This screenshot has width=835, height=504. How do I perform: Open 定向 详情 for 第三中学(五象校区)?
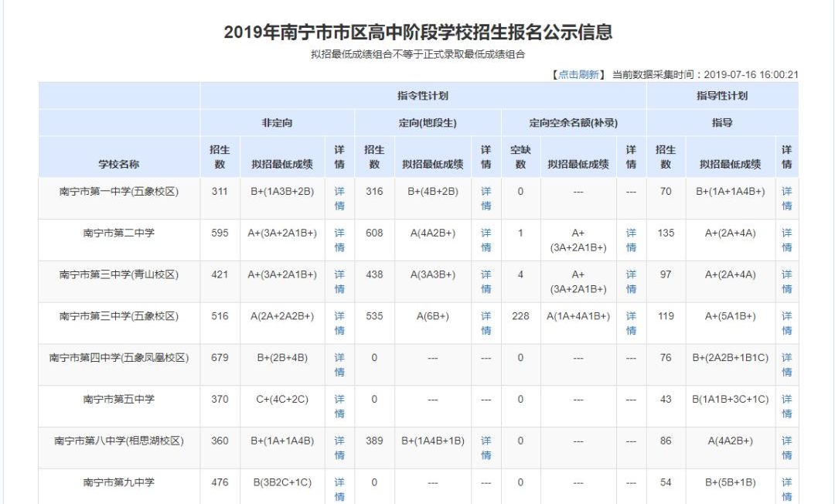(x=486, y=323)
